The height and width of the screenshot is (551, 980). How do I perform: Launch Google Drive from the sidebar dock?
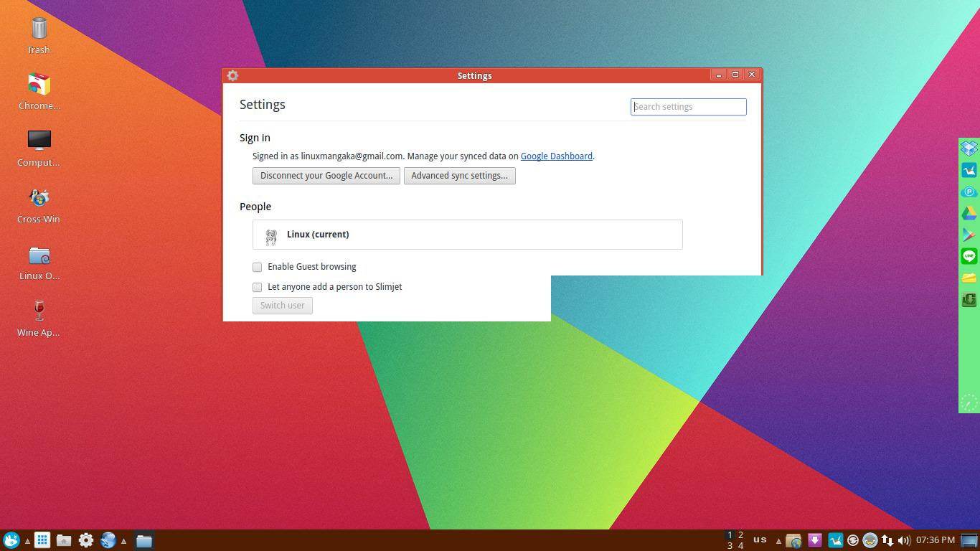[x=969, y=213]
